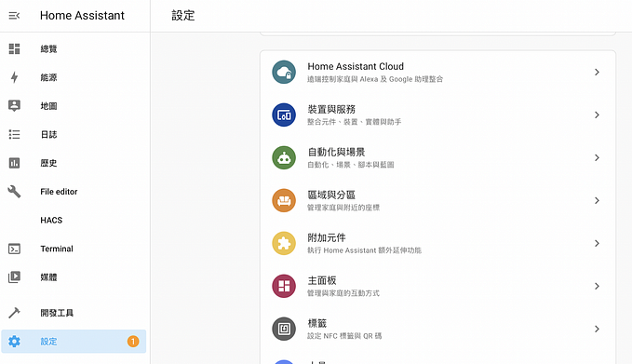Open chevron on 區域與分區 row

[x=597, y=200]
